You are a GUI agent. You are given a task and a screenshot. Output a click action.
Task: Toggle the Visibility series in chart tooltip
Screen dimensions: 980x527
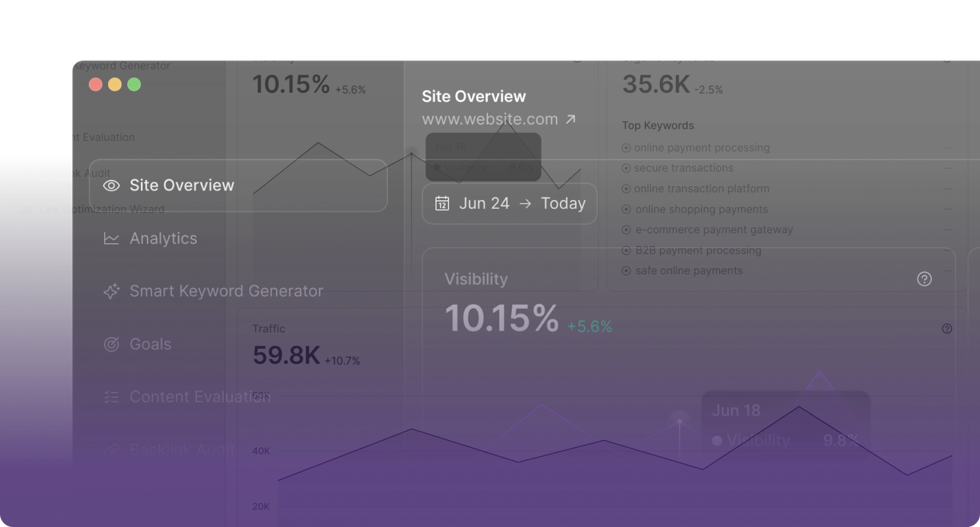(x=751, y=440)
